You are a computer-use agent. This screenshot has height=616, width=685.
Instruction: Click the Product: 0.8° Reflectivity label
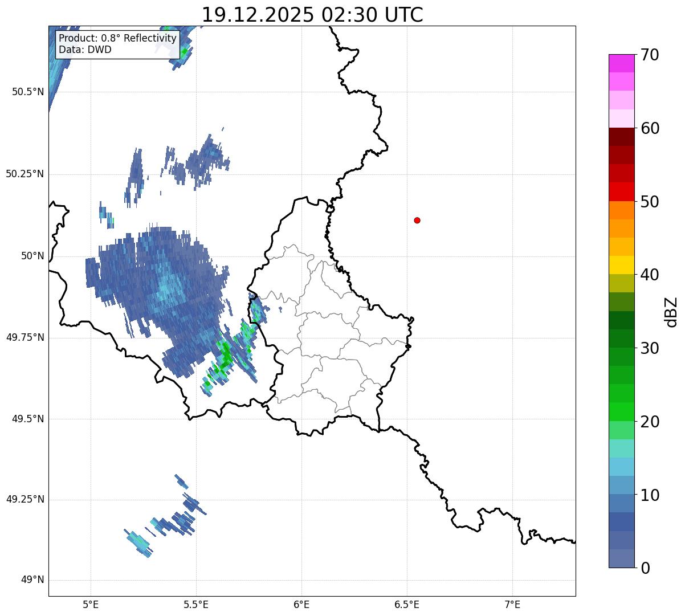pyautogui.click(x=118, y=38)
